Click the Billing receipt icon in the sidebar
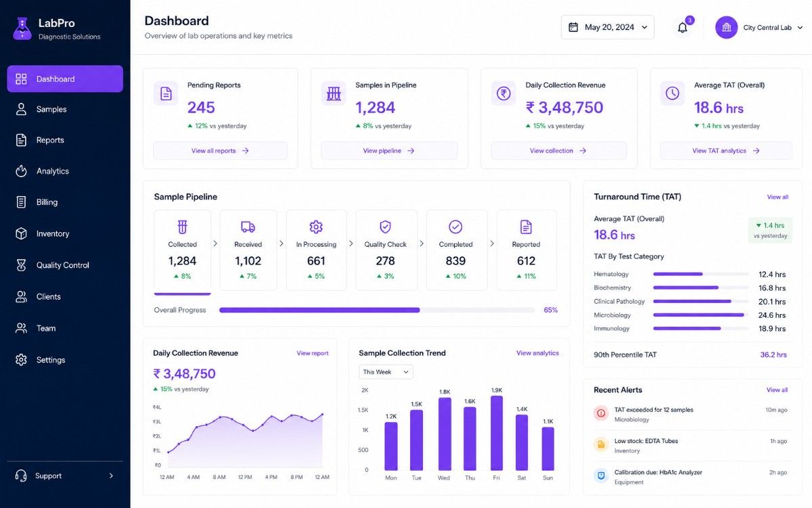This screenshot has width=812, height=508. (x=21, y=202)
